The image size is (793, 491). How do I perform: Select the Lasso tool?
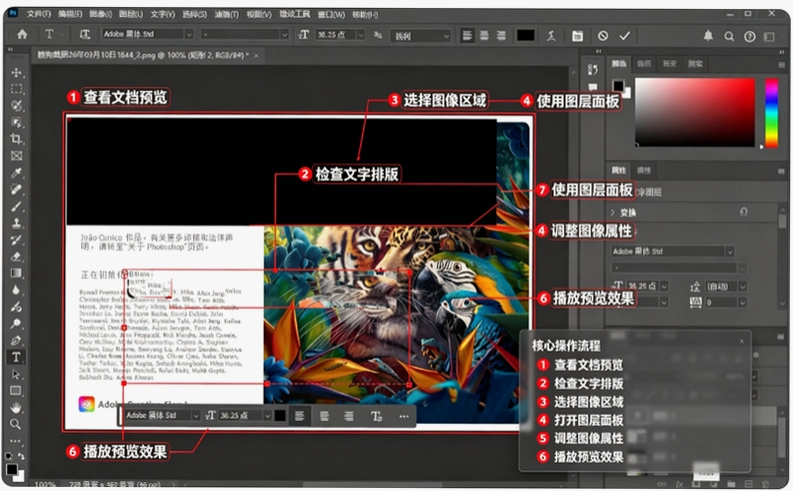16,106
